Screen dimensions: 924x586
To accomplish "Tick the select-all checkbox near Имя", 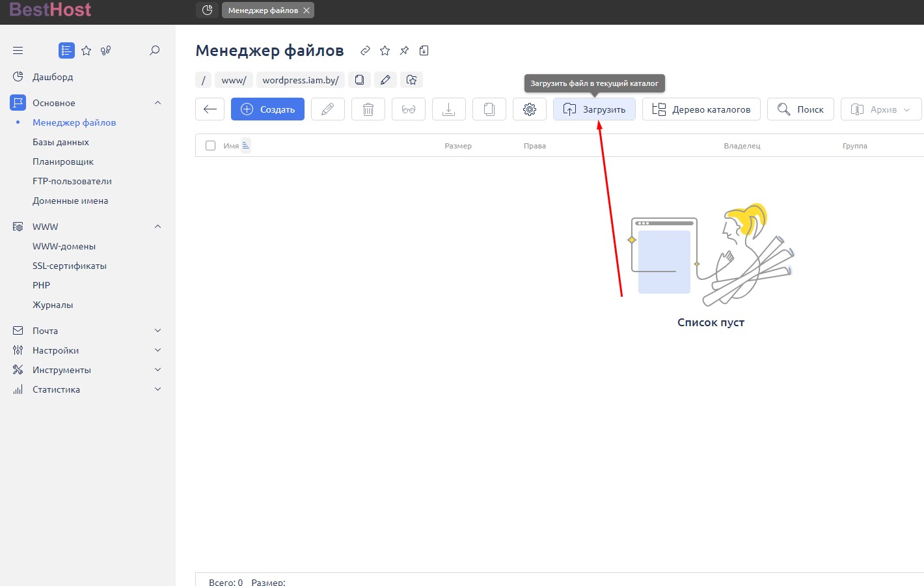I will (210, 146).
